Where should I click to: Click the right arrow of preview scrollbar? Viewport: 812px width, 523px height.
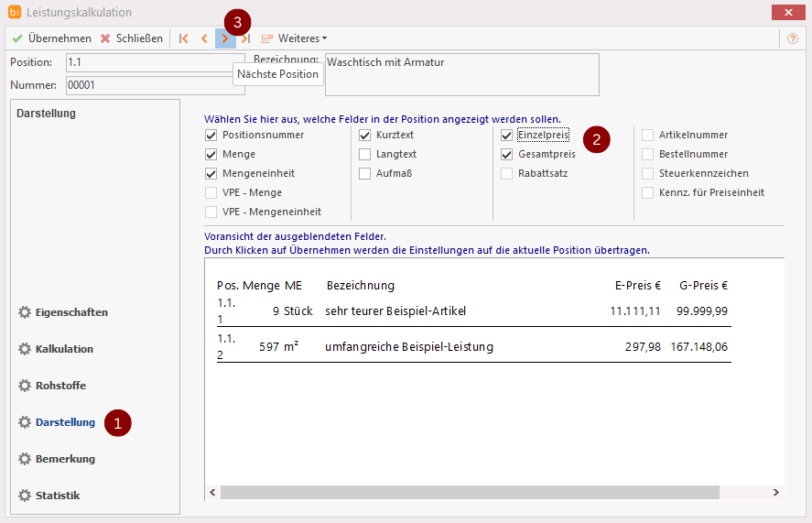click(x=776, y=493)
